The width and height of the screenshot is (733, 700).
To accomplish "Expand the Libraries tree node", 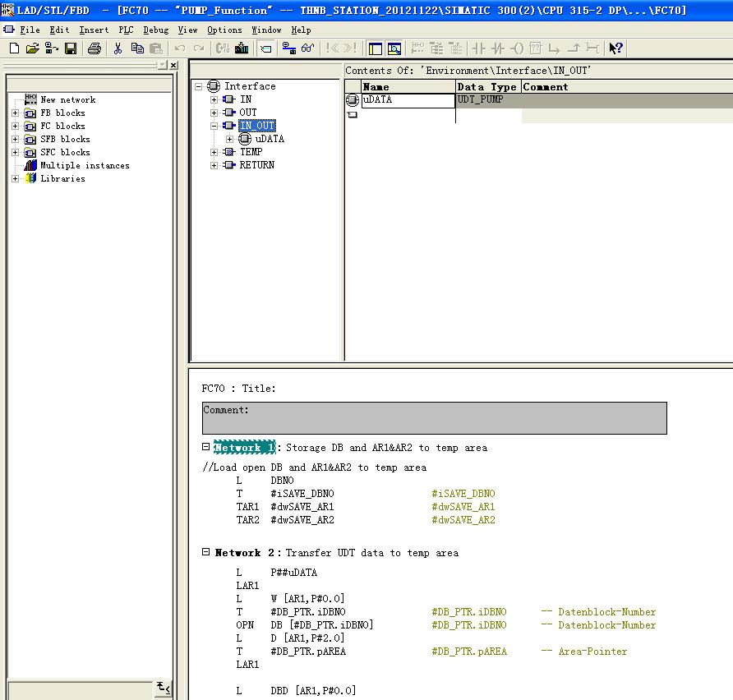I will point(16,178).
